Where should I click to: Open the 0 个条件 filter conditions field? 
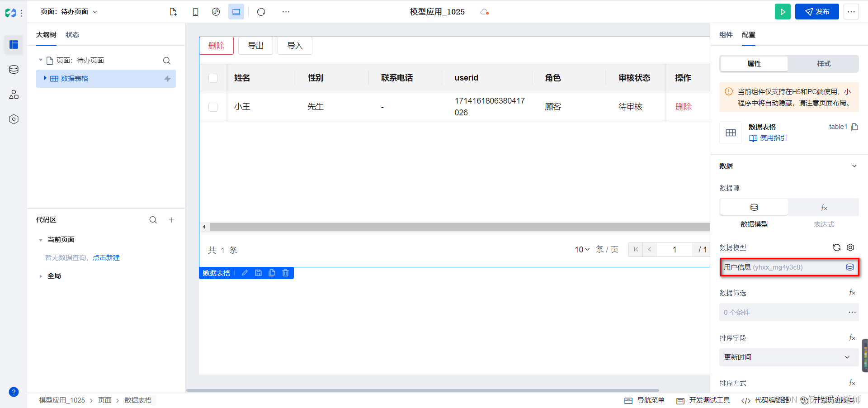789,313
